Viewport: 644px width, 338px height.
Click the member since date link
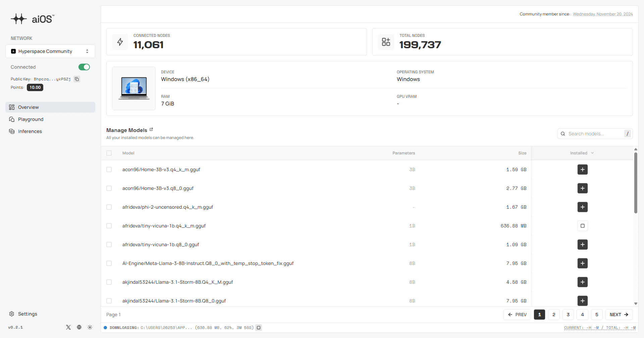click(603, 14)
